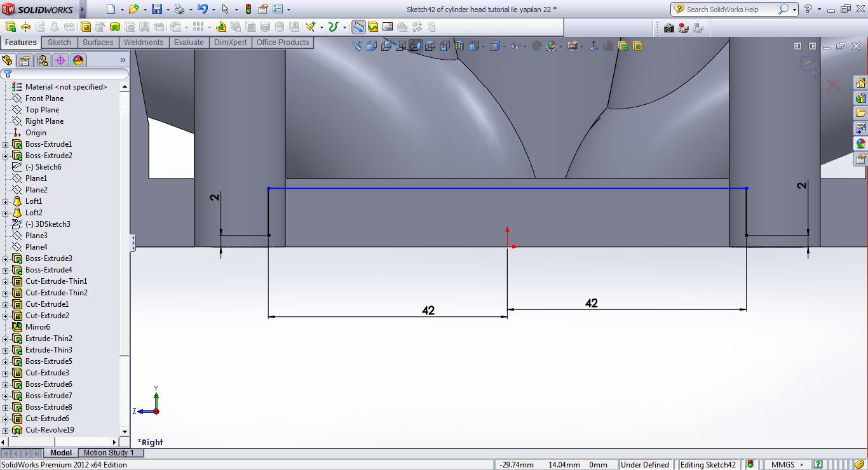Image resolution: width=868 pixels, height=470 pixels.
Task: Open the Curves tool icon
Action: coord(333,27)
